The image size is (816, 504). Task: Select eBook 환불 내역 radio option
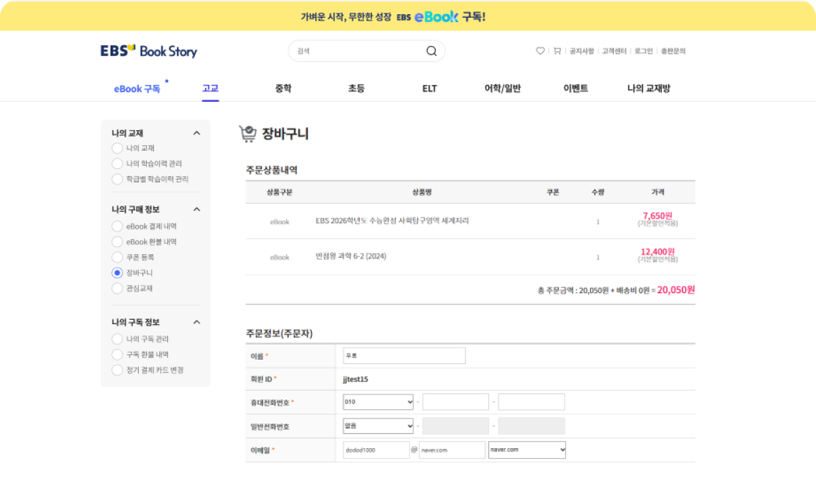[117, 242]
